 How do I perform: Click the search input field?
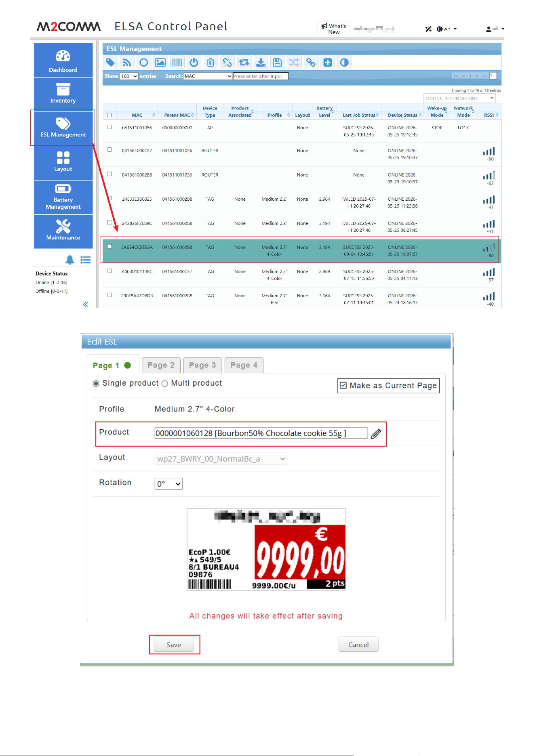(261, 76)
